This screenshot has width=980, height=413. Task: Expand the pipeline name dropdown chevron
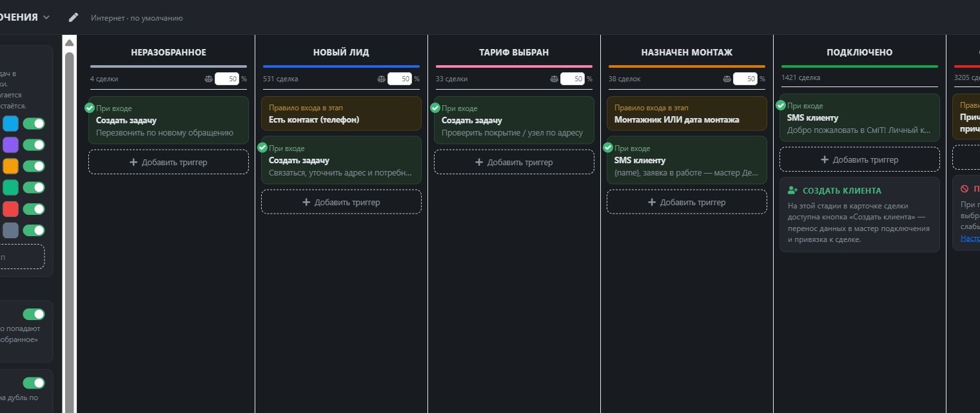click(x=46, y=17)
